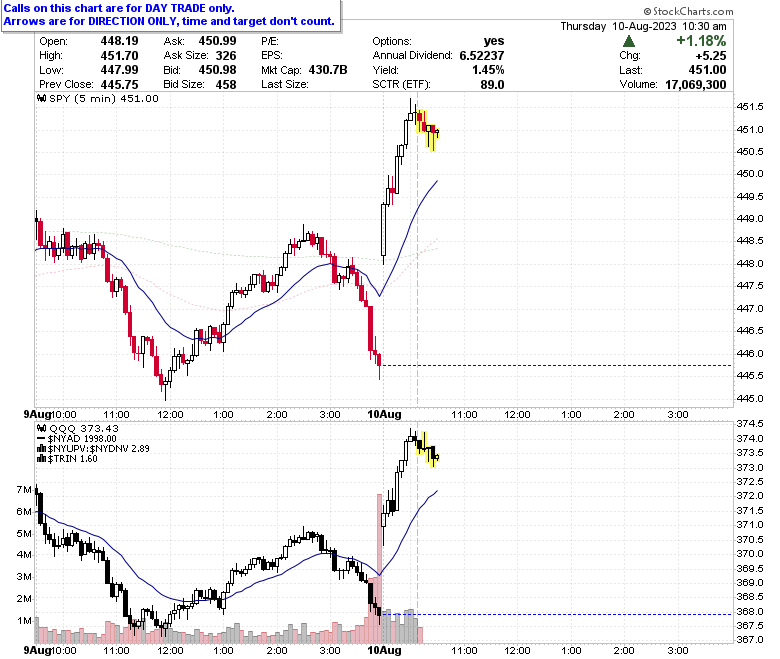Click the 'Thursday 10-Aug-2023 10:30 am' timestamp
This screenshot has width=780, height=659.
point(643,26)
